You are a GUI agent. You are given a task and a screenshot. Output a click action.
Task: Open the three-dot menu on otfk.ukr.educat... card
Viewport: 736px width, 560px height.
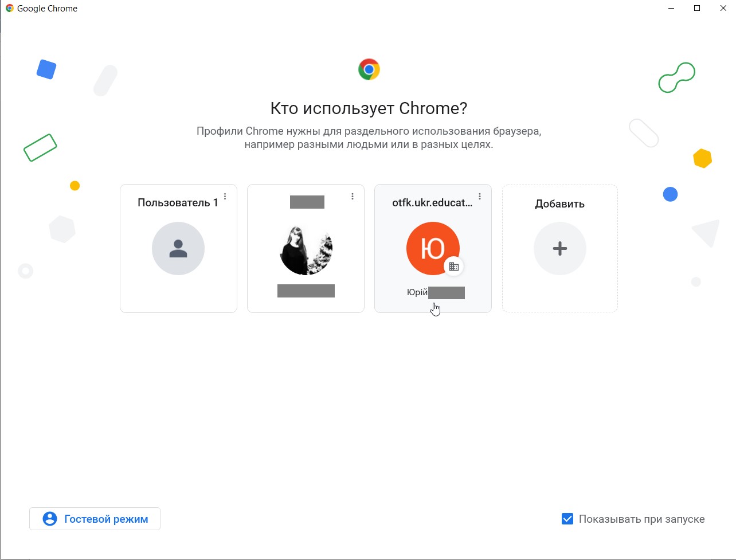(480, 197)
